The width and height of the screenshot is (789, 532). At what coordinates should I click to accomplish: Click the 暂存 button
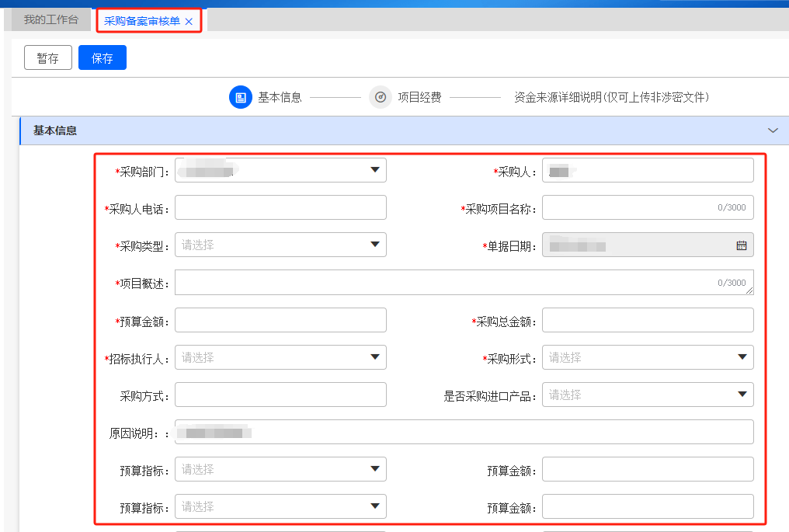[x=48, y=58]
